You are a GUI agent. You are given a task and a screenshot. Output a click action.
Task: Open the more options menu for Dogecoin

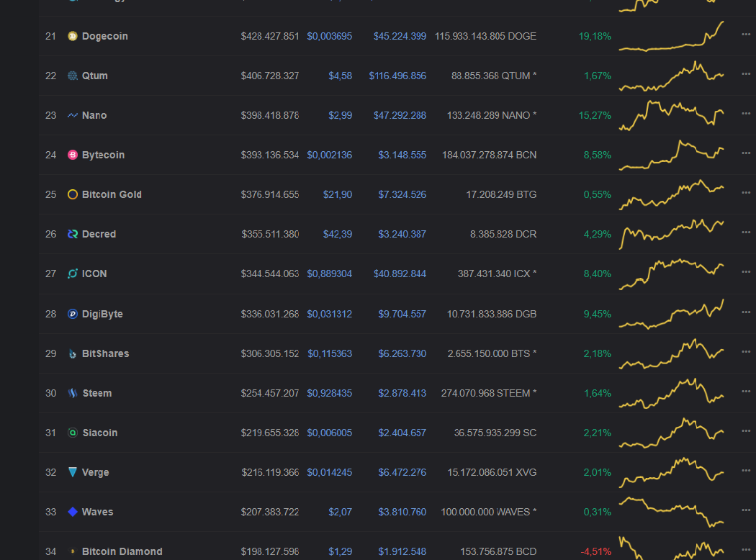(746, 35)
